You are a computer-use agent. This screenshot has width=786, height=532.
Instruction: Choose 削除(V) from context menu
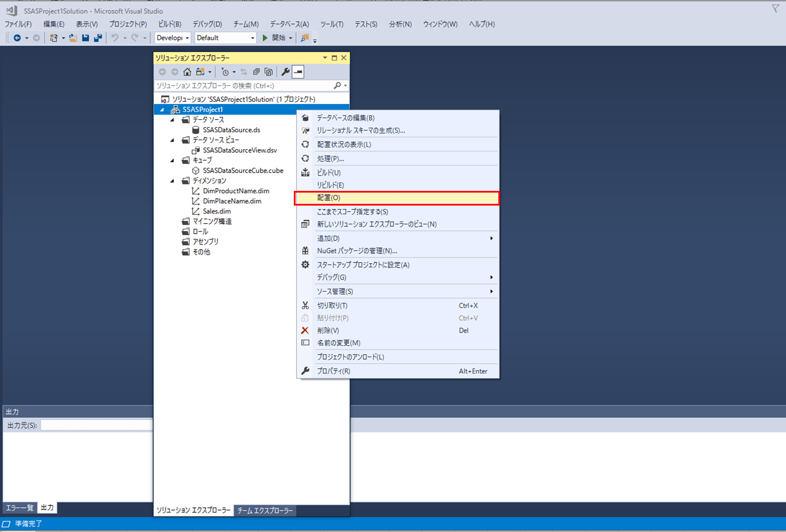coord(398,330)
